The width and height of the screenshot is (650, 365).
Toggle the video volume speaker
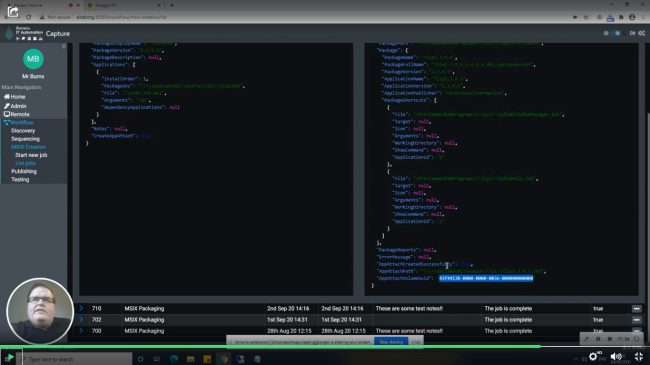[x=616, y=356]
